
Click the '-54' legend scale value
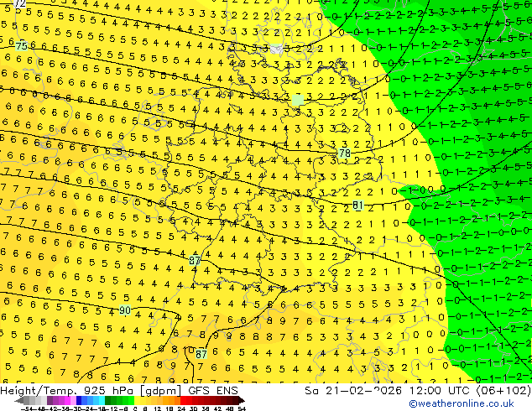pos(27,408)
